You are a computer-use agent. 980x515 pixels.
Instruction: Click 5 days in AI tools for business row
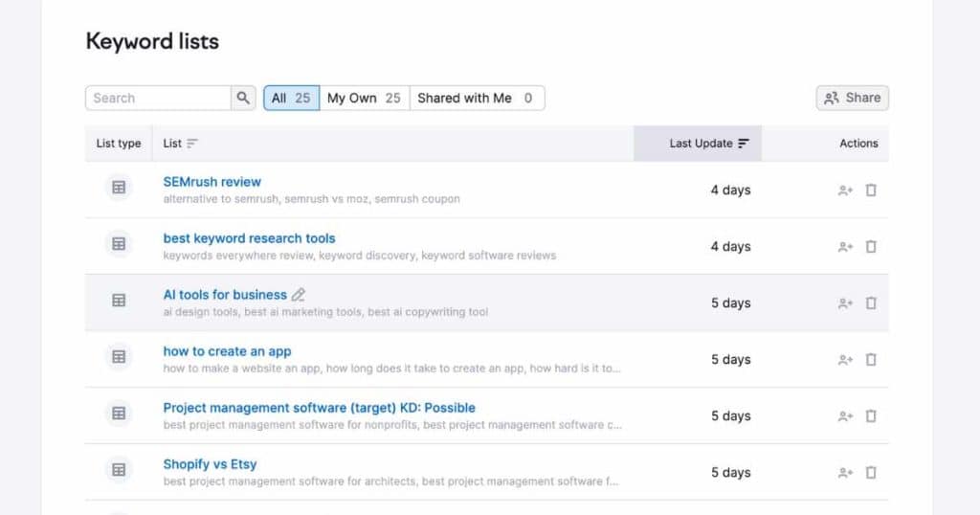tap(730, 303)
